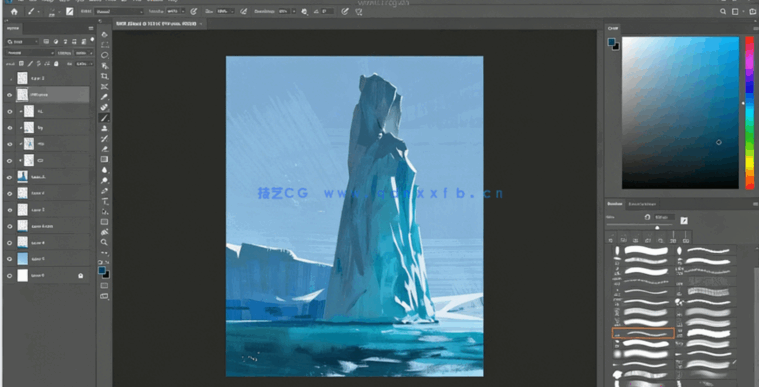The height and width of the screenshot is (387, 759).
Task: Hide the bottom white locked layer
Action: click(x=9, y=276)
